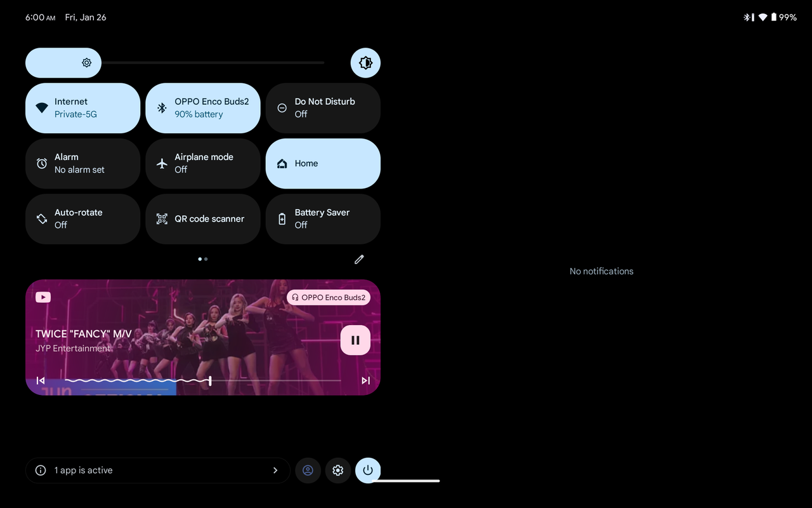The height and width of the screenshot is (508, 812).
Task: Toggle Do Not Disturb tile
Action: tap(323, 108)
